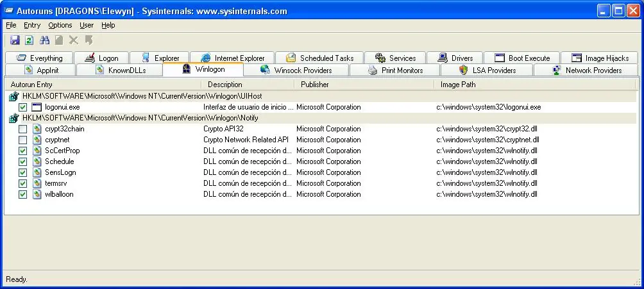The width and height of the screenshot is (644, 289).
Task: Click the Delete X toolbar icon
Action: click(x=74, y=40)
